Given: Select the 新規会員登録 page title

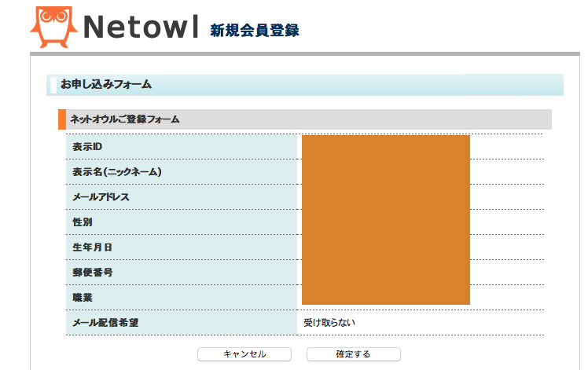Looking at the screenshot, I should click(255, 31).
